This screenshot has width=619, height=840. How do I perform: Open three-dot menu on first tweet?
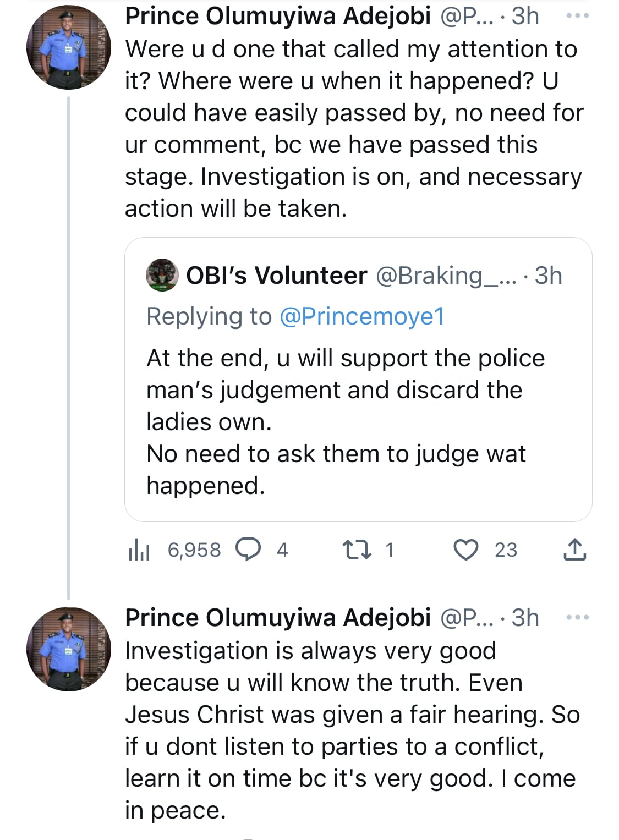click(577, 16)
